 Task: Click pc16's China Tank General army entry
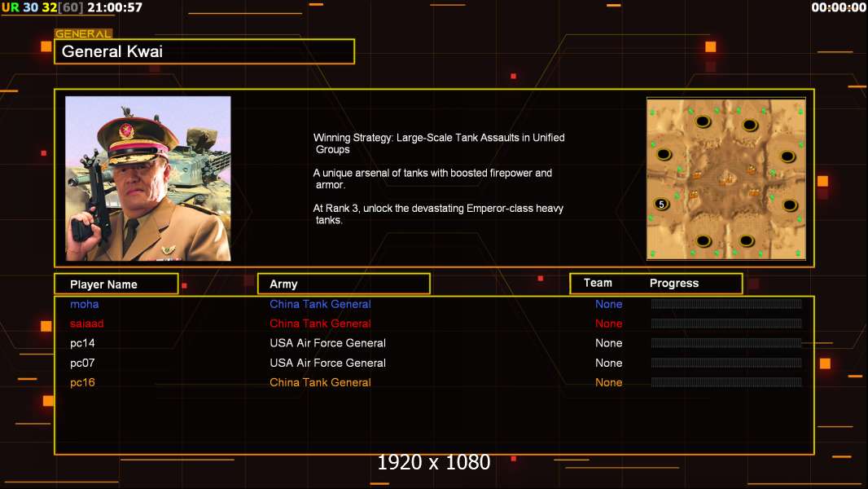tap(320, 383)
